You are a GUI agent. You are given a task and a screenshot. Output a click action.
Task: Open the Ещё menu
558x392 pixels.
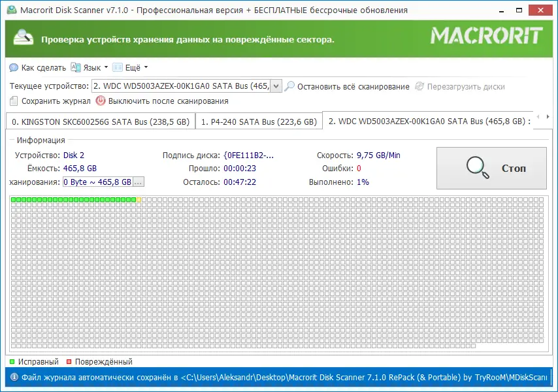point(130,67)
